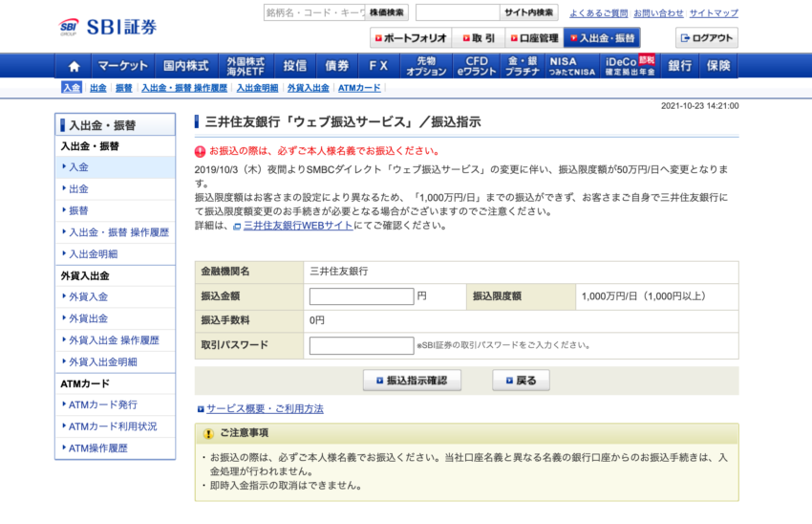
Task: Click the ログアウト button
Action: pos(707,38)
